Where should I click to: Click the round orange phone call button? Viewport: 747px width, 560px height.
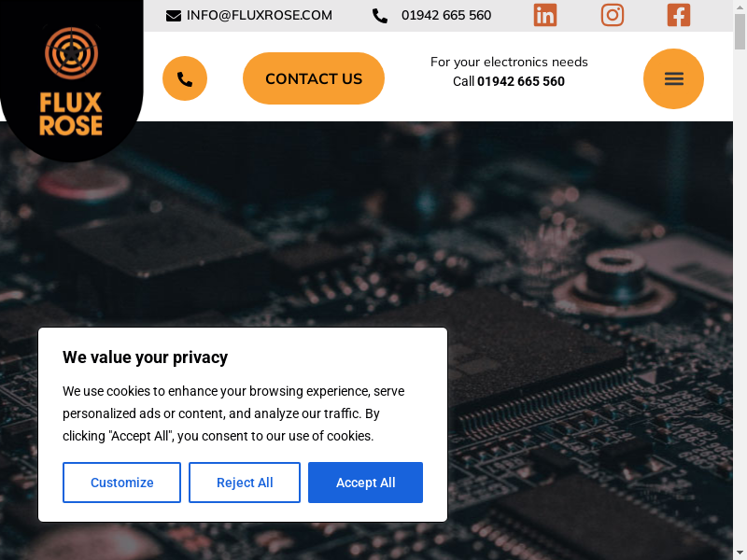[x=185, y=78]
